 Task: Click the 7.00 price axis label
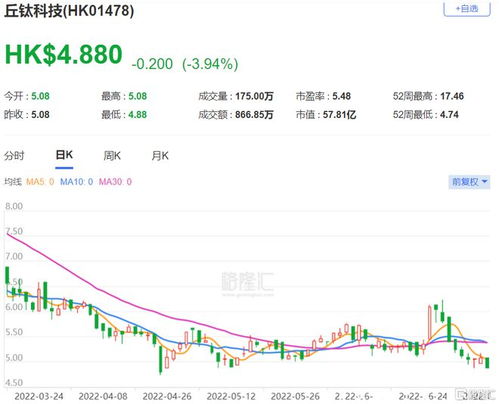14,257
